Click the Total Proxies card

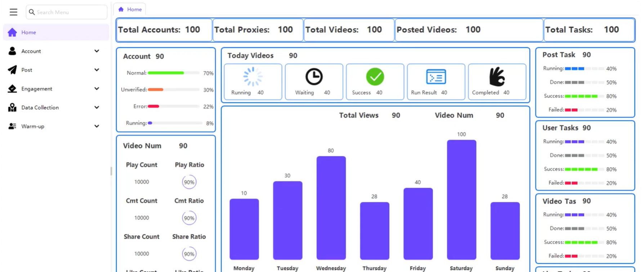258,30
